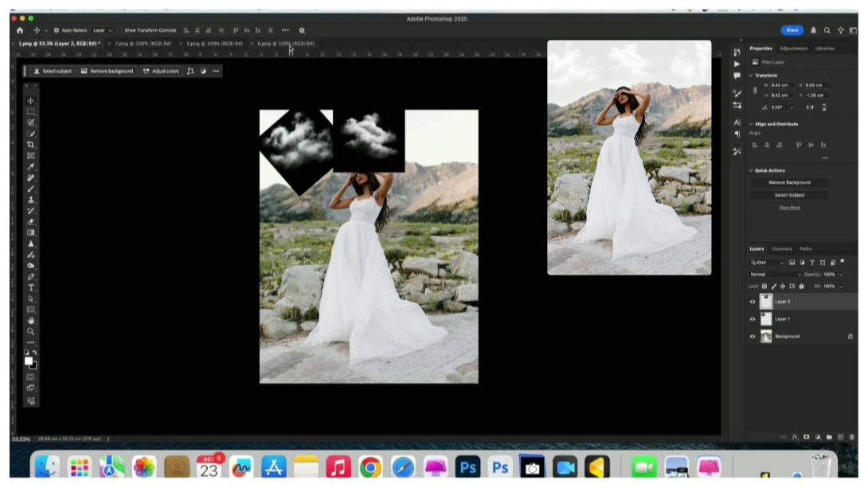Click the flip horizontal icon in Transform
Viewport: 868px width, 488px height.
tap(810, 107)
